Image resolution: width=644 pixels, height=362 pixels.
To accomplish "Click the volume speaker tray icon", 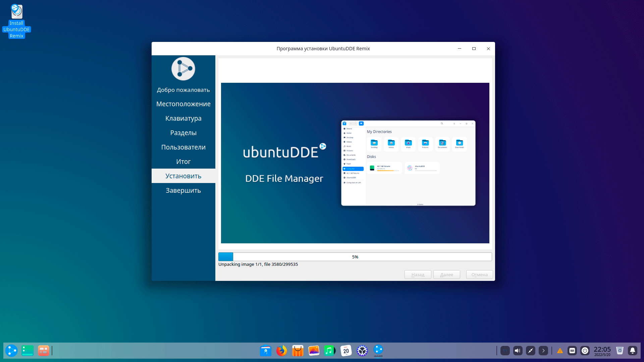I will point(518,351).
